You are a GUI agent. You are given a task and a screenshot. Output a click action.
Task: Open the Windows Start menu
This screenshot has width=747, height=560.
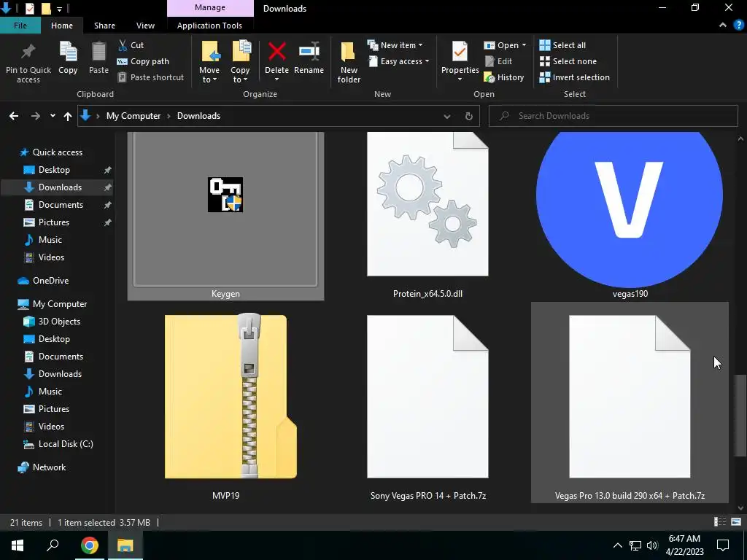click(x=17, y=545)
